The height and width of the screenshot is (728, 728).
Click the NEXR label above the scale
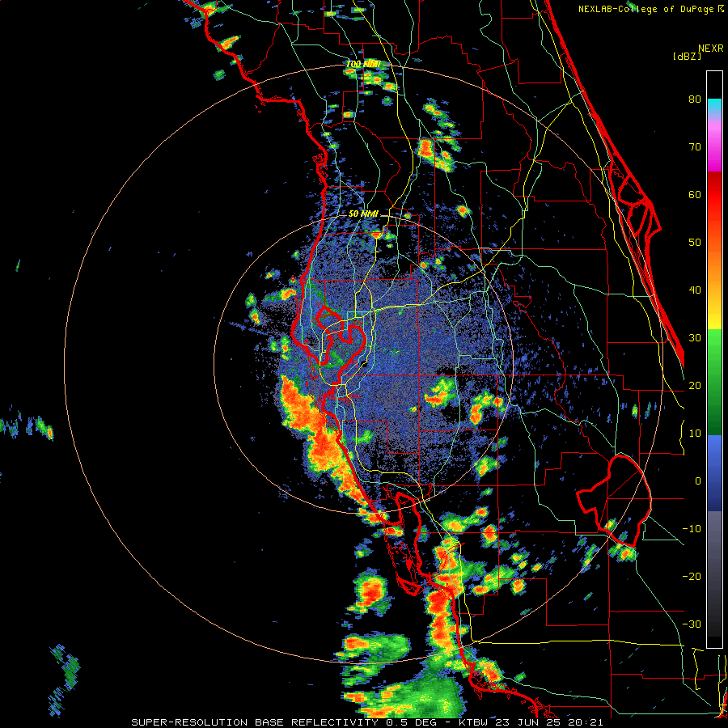point(711,49)
